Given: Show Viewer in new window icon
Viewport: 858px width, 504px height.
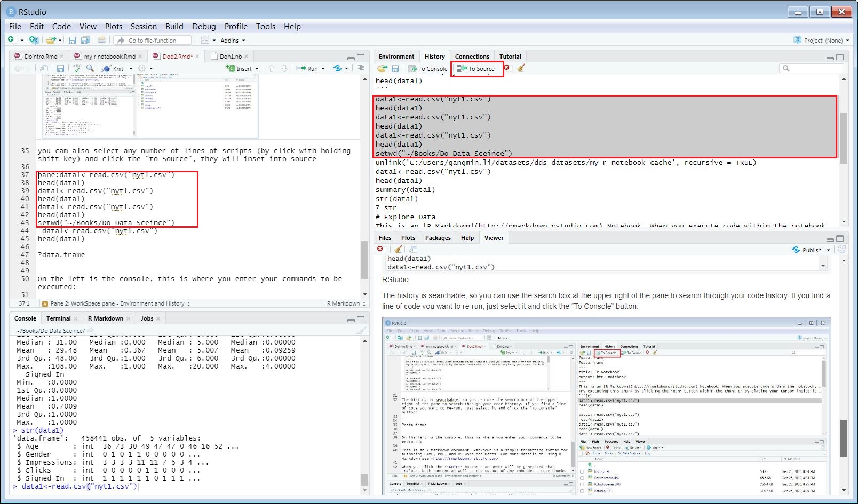Looking at the screenshot, I should pyautogui.click(x=413, y=250).
